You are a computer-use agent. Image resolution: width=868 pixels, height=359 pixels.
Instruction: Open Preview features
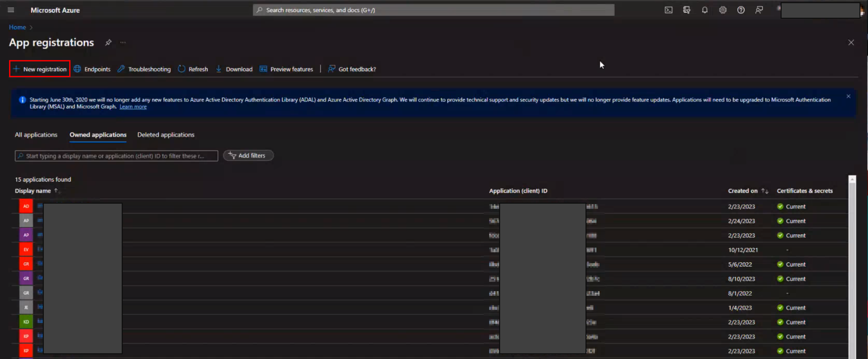click(x=286, y=69)
